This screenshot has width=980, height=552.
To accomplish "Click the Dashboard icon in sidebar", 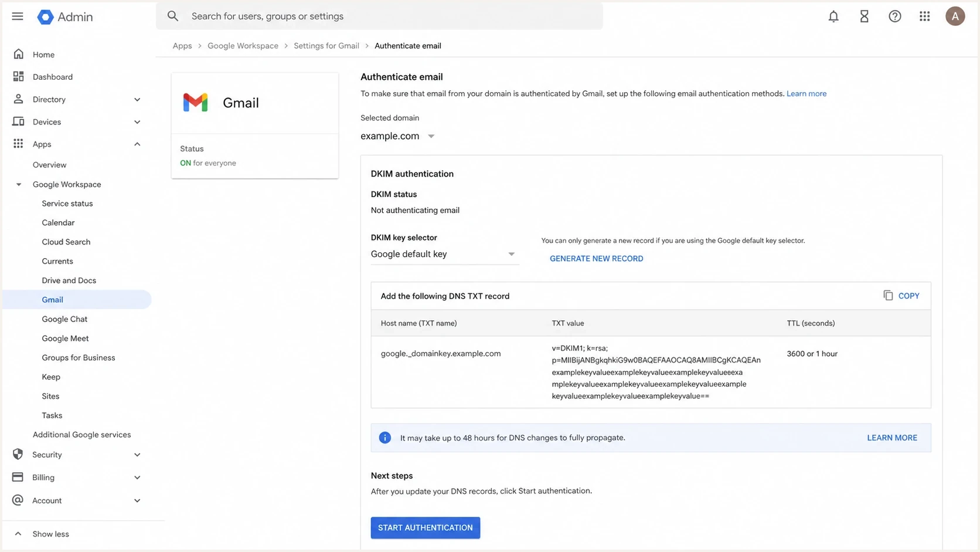I will [19, 76].
